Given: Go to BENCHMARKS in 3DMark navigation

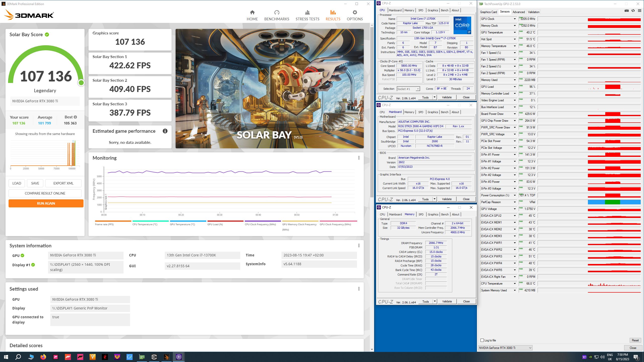Looking at the screenshot, I should (x=277, y=15).
